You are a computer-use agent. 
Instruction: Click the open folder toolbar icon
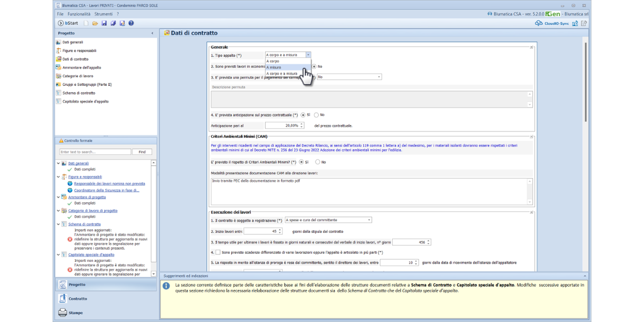point(95,23)
